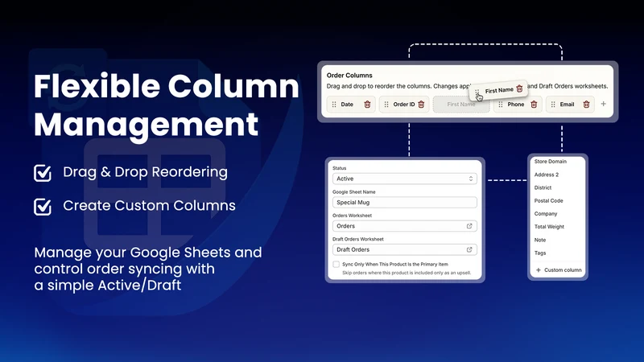Select Store Domain from column list
644x362 pixels.
point(551,162)
